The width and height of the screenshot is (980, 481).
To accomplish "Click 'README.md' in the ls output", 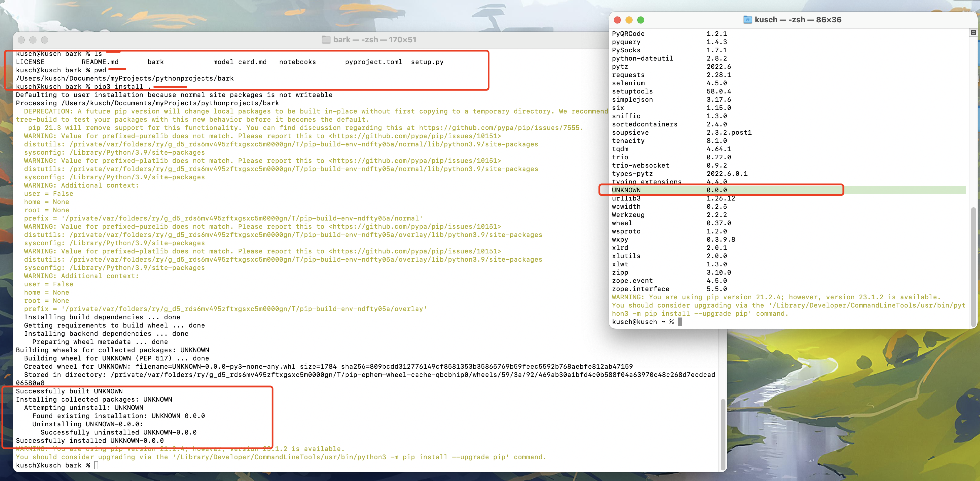I will point(100,62).
